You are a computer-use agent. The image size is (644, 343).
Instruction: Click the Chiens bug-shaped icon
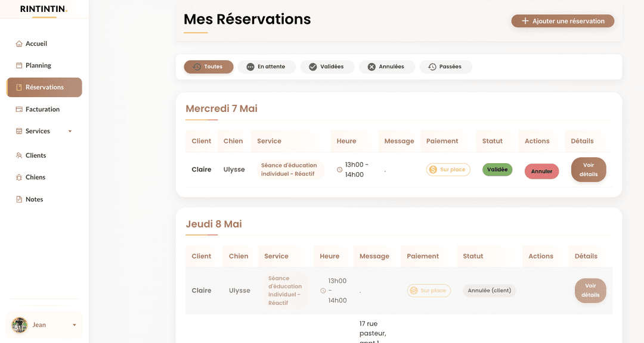pyautogui.click(x=19, y=177)
